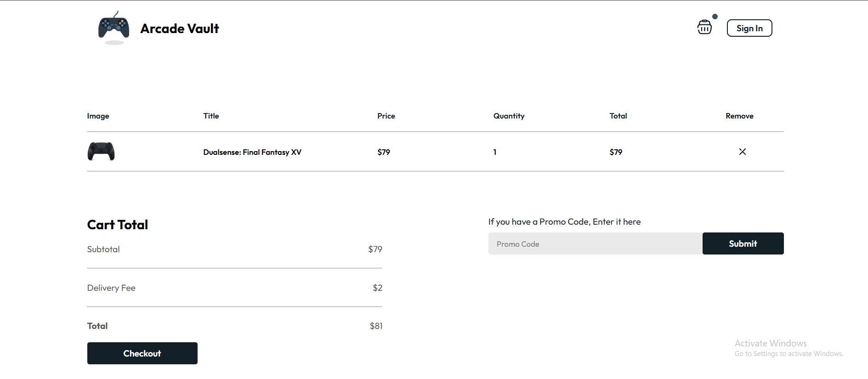The height and width of the screenshot is (379, 868).
Task: Click the "Quantity" column header
Action: 509,116
